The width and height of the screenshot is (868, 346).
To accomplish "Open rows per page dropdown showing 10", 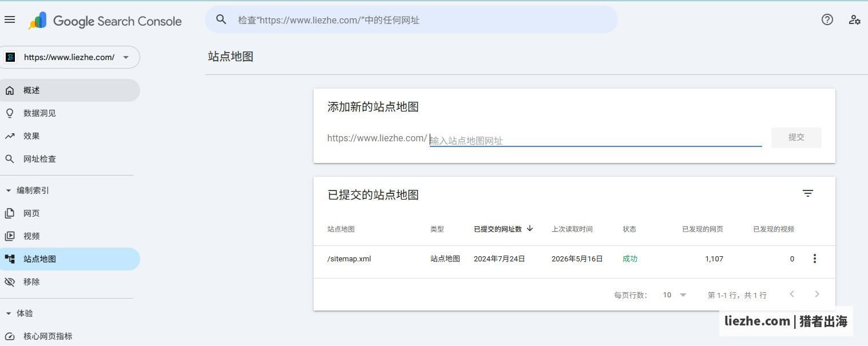I will point(675,295).
